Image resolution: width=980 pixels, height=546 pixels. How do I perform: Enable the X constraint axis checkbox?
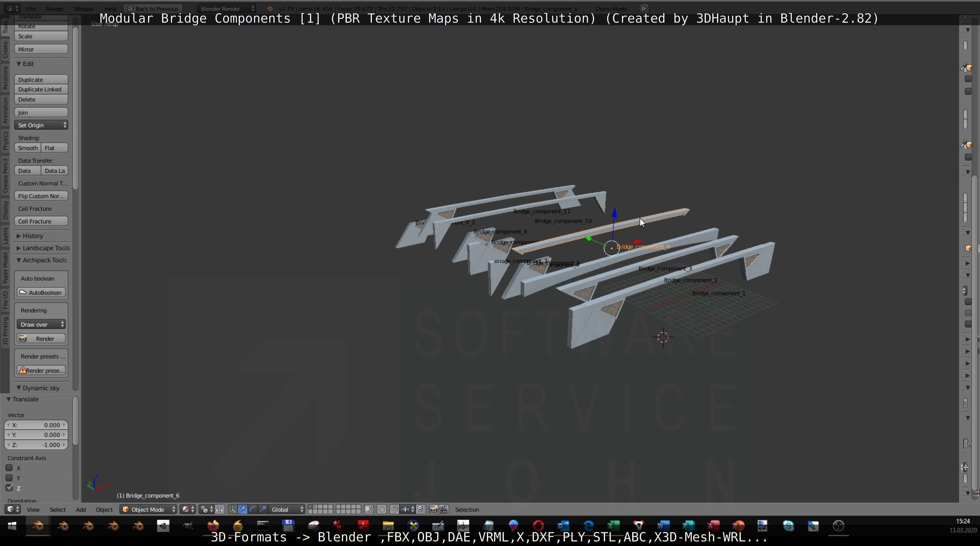(9, 468)
